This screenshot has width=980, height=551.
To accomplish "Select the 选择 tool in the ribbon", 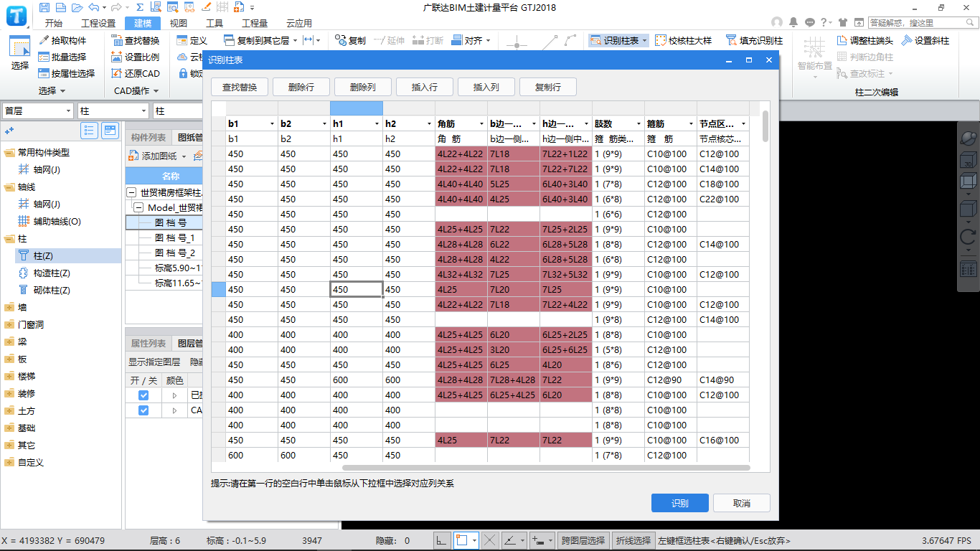I will tap(20, 53).
